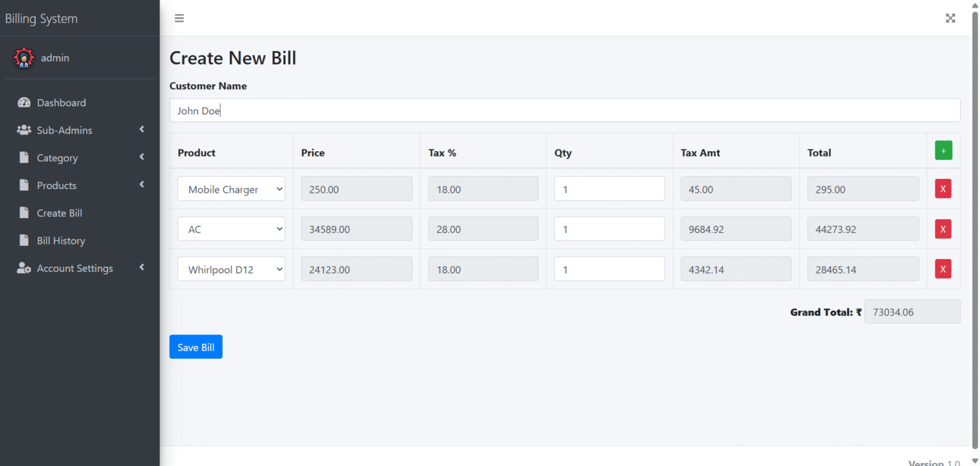The width and height of the screenshot is (980, 466).
Task: Add a new product row with the green plus
Action: pos(943,150)
